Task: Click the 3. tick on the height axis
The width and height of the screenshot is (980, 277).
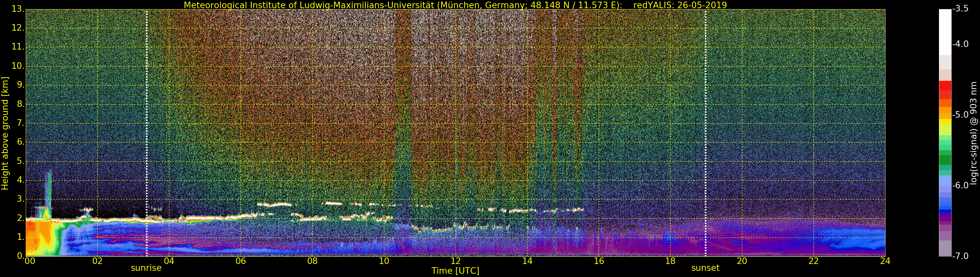Action: point(21,199)
